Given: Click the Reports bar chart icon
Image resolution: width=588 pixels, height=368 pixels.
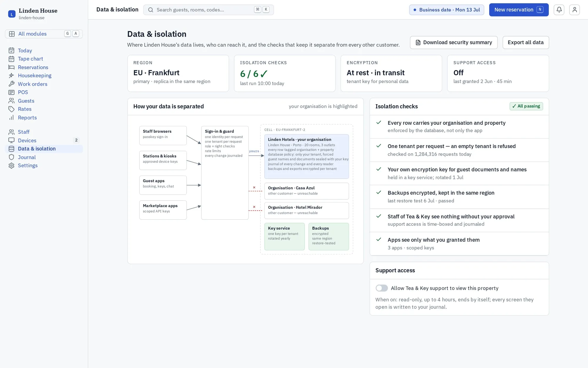Looking at the screenshot, I should [11, 118].
